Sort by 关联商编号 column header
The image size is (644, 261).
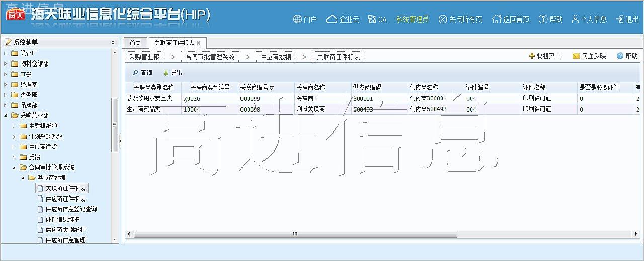pyautogui.click(x=257, y=87)
